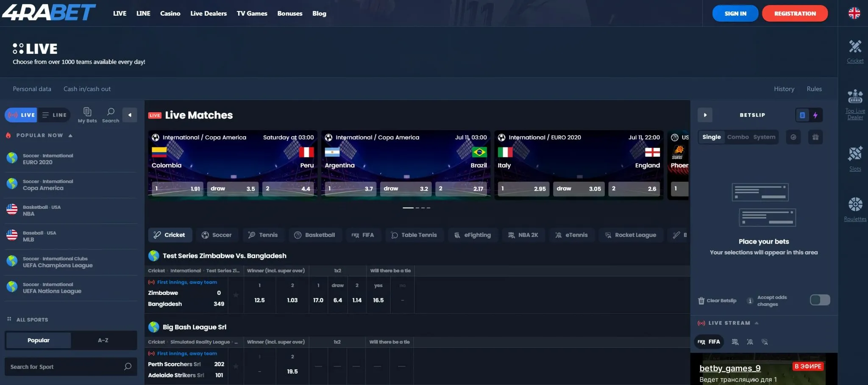Open Slots from the right sidebar

tap(855, 158)
